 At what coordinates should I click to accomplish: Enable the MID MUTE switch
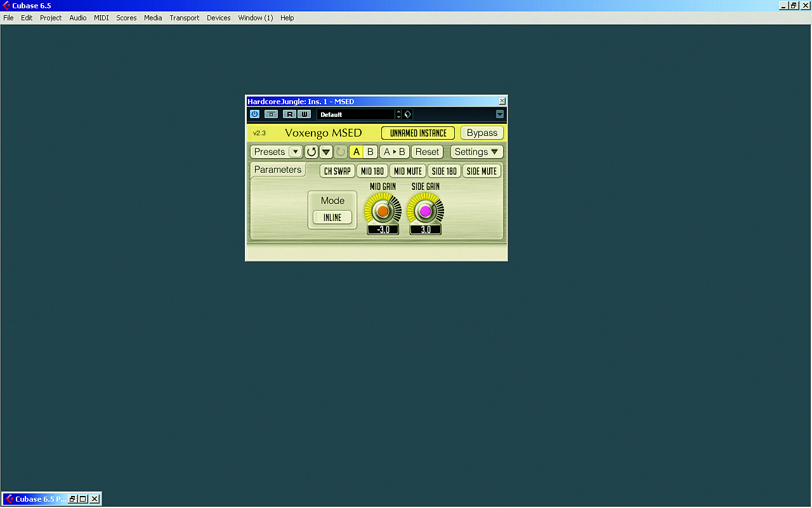point(408,171)
